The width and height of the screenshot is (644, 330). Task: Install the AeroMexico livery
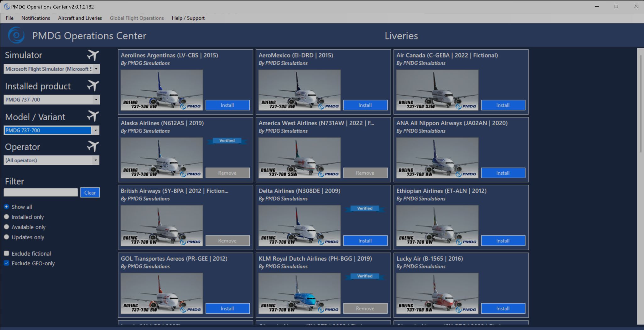coord(365,105)
